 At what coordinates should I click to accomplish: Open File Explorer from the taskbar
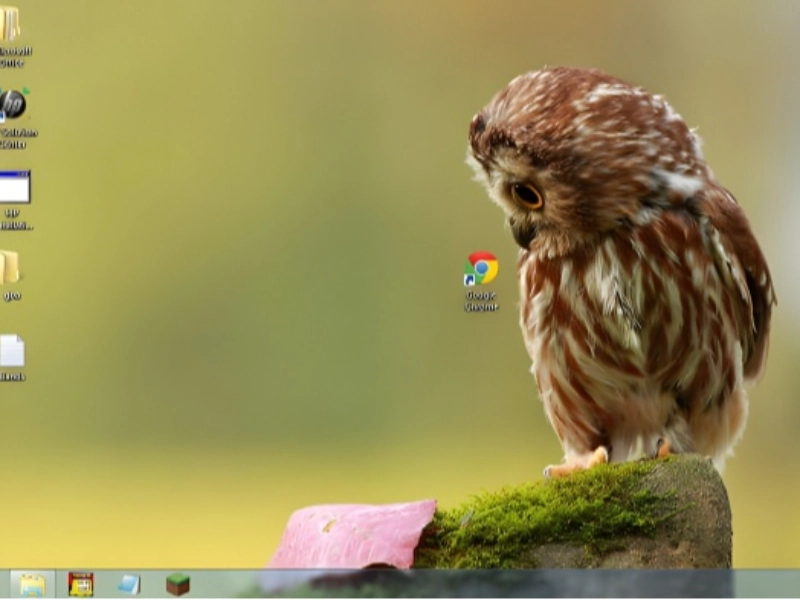(33, 584)
